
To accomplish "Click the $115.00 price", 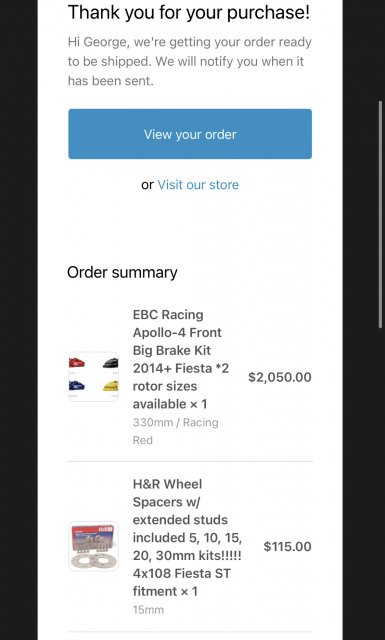I will [287, 547].
